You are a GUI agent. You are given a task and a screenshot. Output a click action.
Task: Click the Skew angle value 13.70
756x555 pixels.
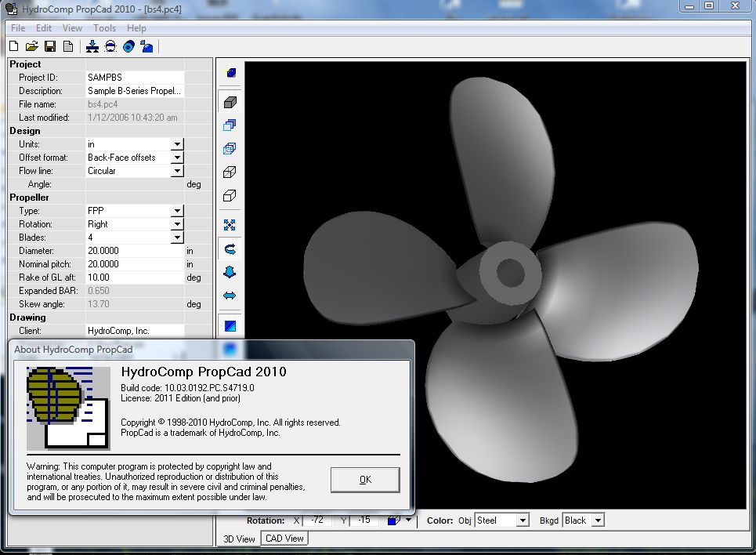[x=135, y=304]
